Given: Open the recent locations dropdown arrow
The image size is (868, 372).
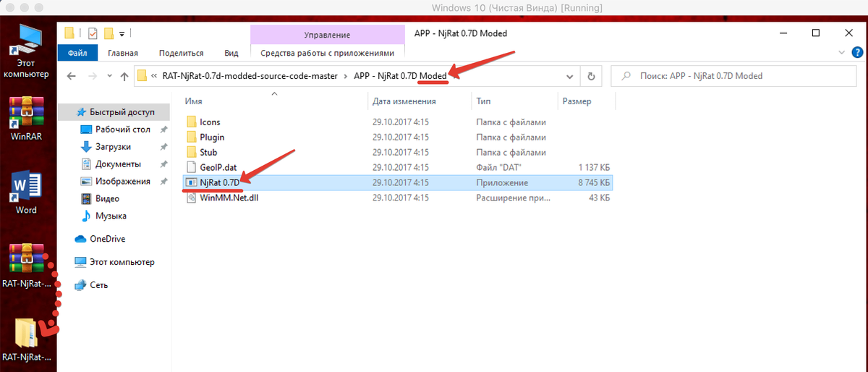Looking at the screenshot, I should (x=108, y=76).
